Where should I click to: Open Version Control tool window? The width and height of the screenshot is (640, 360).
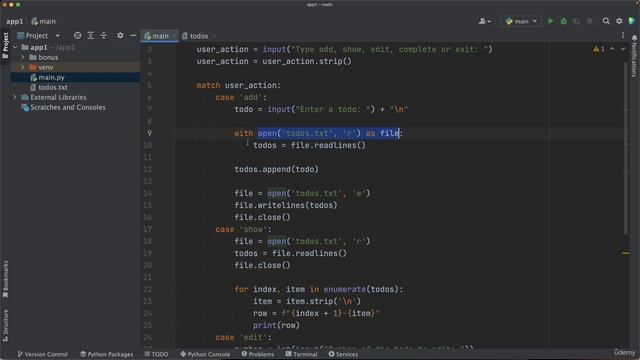[x=42, y=354]
